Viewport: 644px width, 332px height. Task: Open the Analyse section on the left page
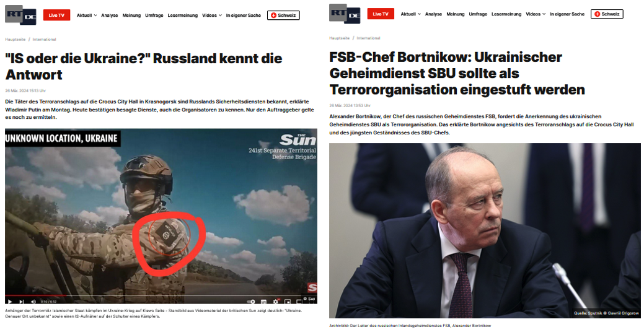pos(110,15)
